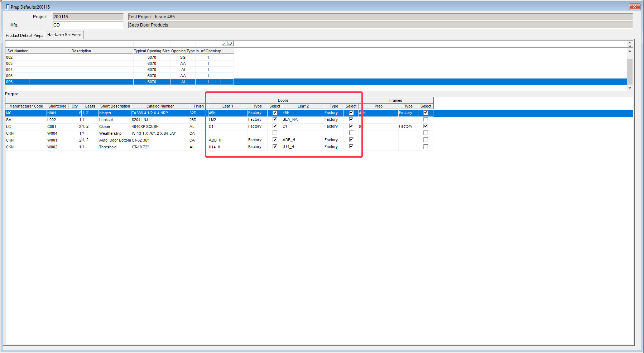Open Leaf 2 Type cell for Auto Door Bottom
644x353 pixels.
click(333, 140)
